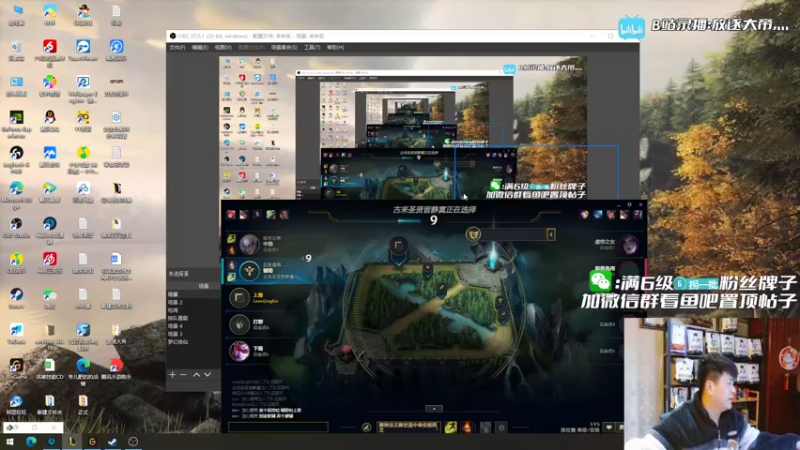This screenshot has width=800, height=450.
Task: Collapse champion search panel arrow
Action: tap(551, 234)
